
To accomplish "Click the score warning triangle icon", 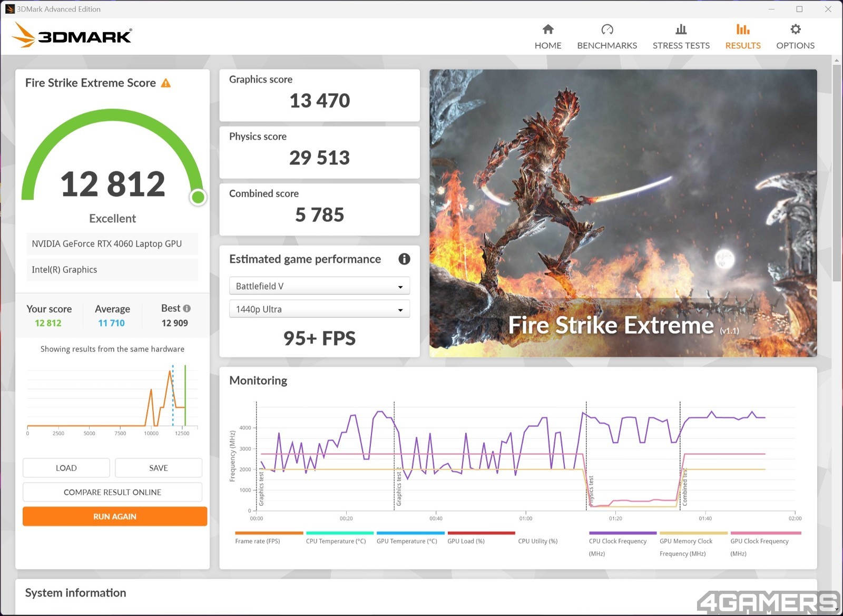I will (165, 83).
